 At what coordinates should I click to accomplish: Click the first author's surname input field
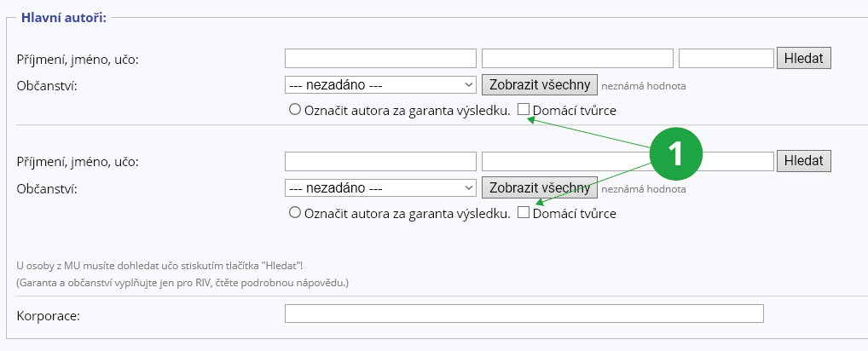click(380, 59)
